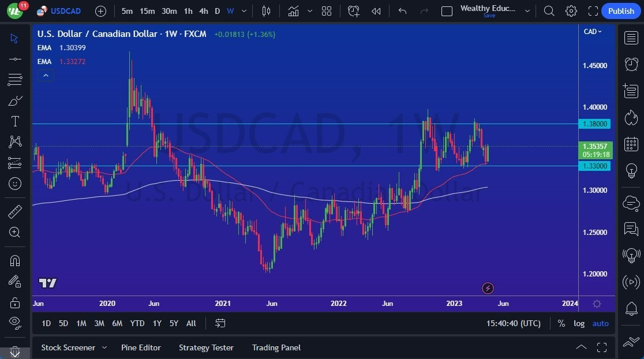Screen dimensions: 644x359
Task: Select the Trend Line tool
Action: pos(15,58)
